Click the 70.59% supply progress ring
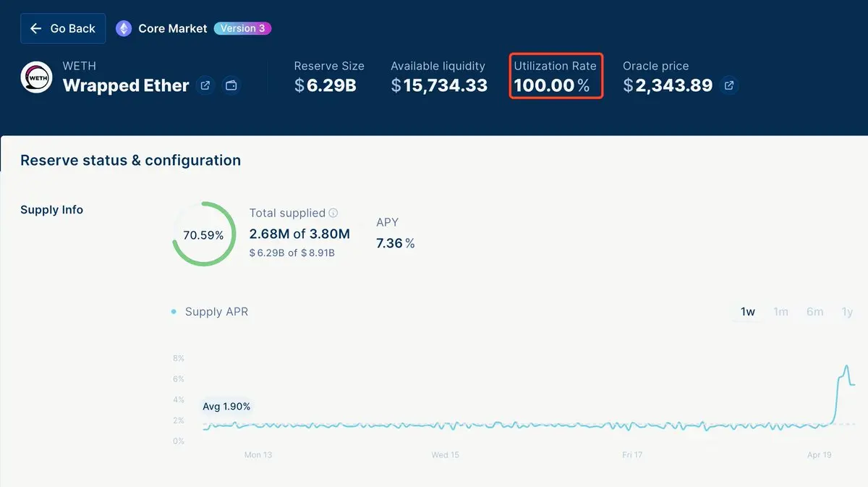 tap(203, 234)
